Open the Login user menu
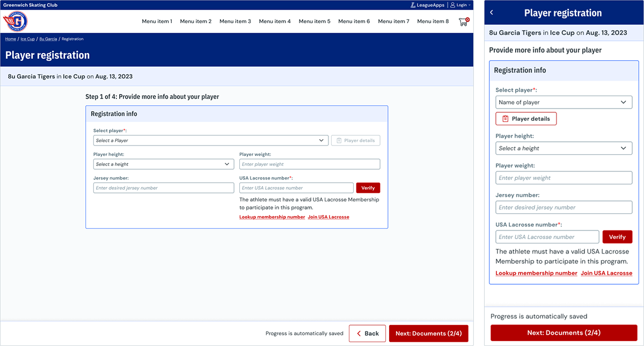Screen dimensions: 644x346 pos(461,5)
